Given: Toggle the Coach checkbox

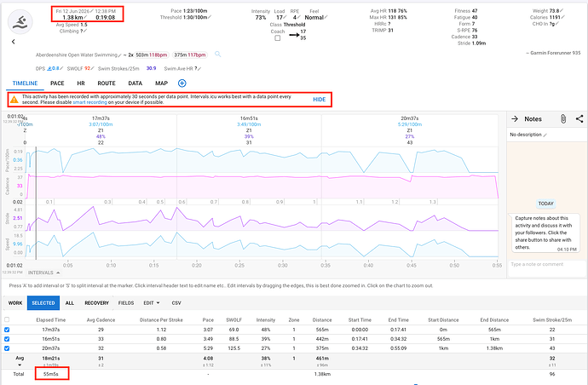Looking at the screenshot, I should tap(278, 37).
